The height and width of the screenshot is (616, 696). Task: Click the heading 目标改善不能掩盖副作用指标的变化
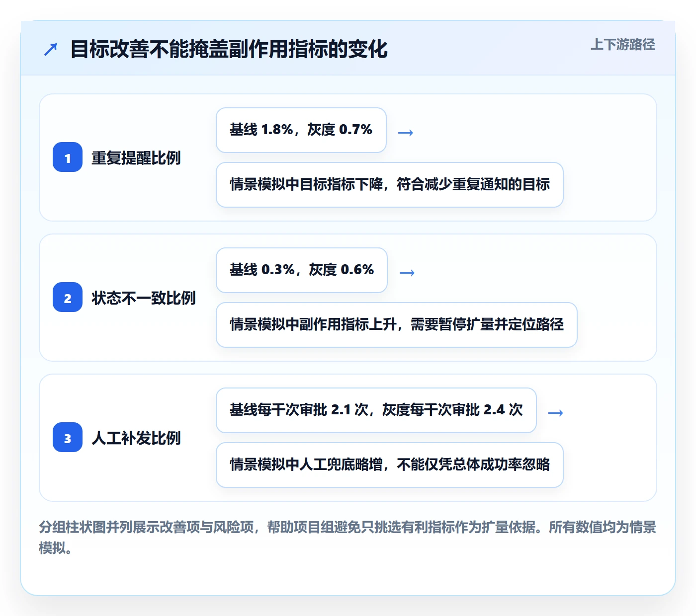(x=229, y=49)
